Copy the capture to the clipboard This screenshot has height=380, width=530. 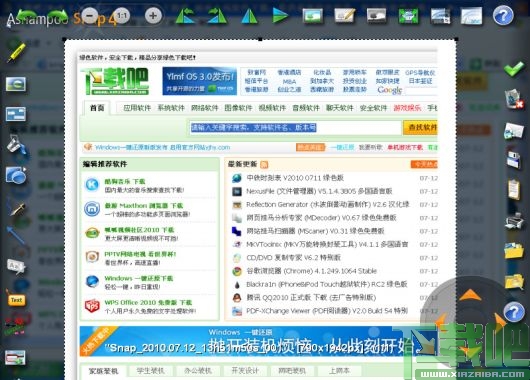point(514,189)
